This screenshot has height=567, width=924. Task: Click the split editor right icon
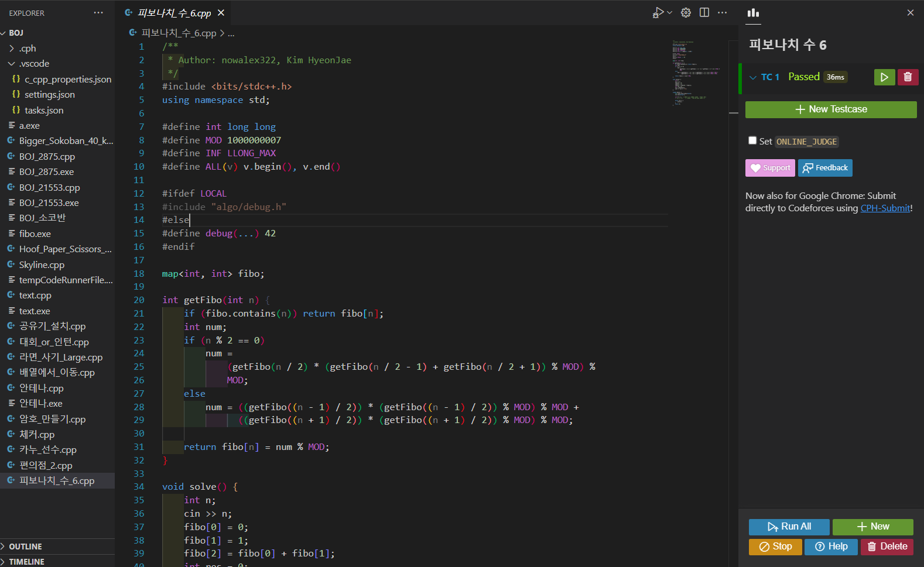[704, 13]
